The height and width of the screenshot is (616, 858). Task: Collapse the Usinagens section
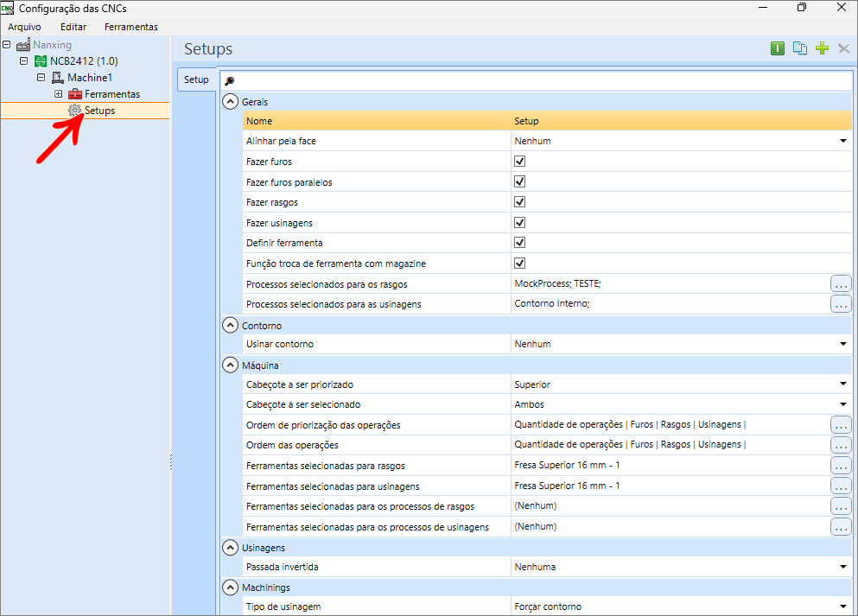coord(231,548)
